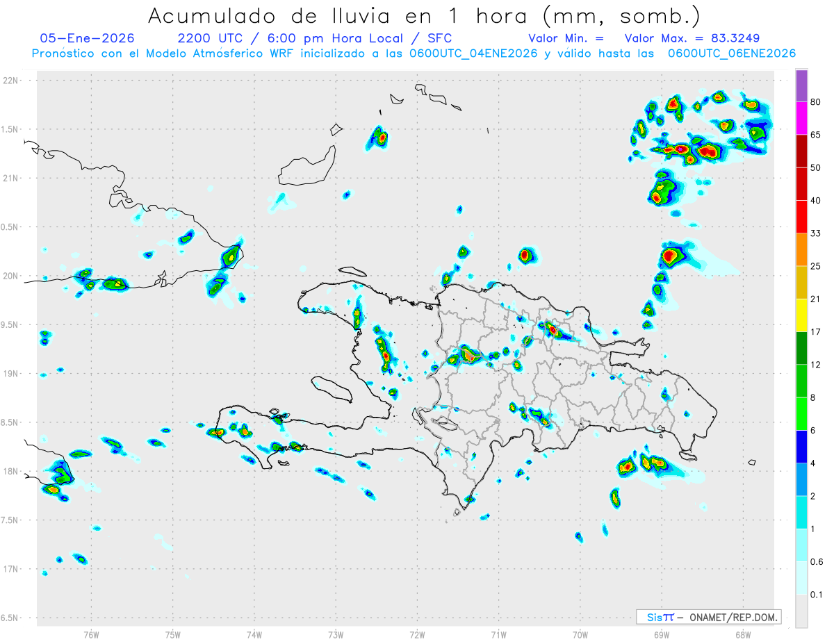The height and width of the screenshot is (644, 834).
Task: Select the '73W' longitude axis label
Action: pos(336,635)
